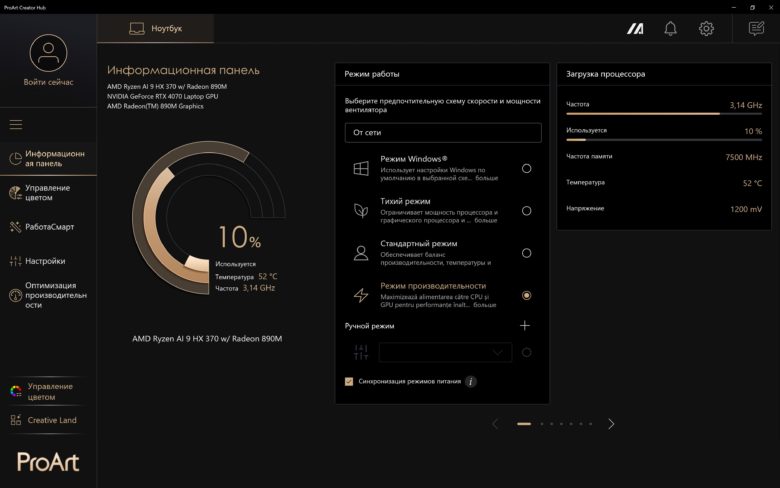Go to previous dashboard page arrow
The height and width of the screenshot is (488, 780).
[495, 424]
